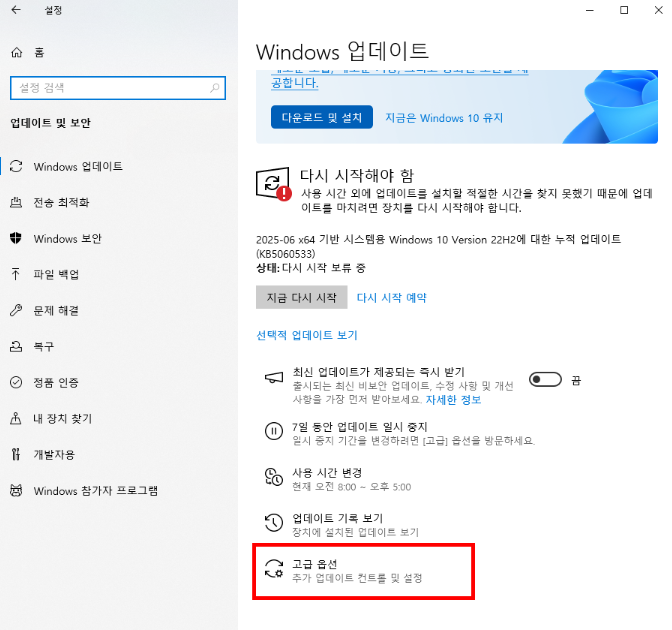Open 사용 시간 변경 setting
Viewport: 672px width, 630px height.
click(x=339, y=479)
